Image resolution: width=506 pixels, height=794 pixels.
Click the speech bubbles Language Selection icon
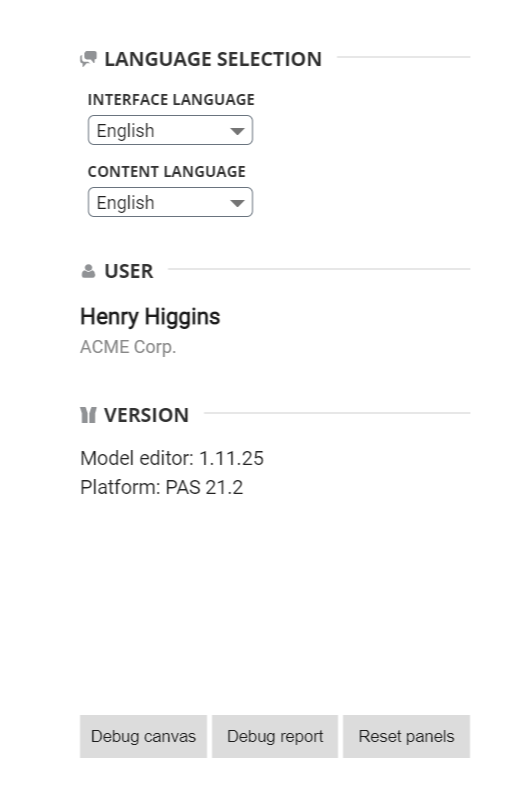(88, 59)
